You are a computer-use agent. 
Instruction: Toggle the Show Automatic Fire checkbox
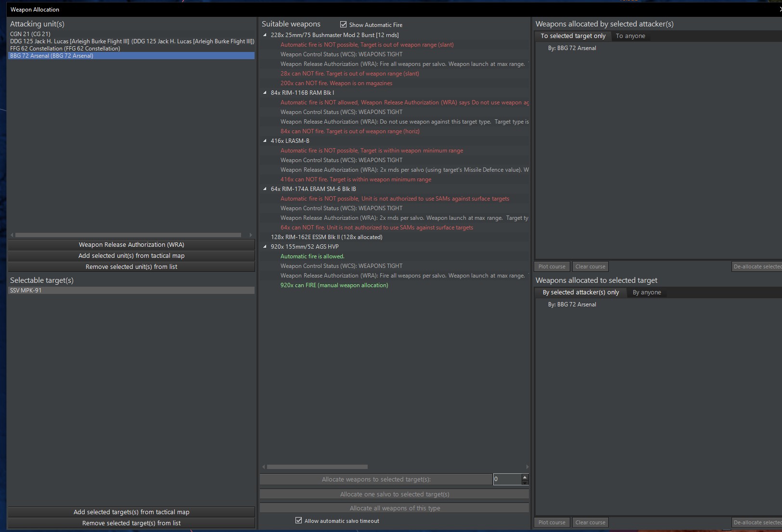pos(343,25)
